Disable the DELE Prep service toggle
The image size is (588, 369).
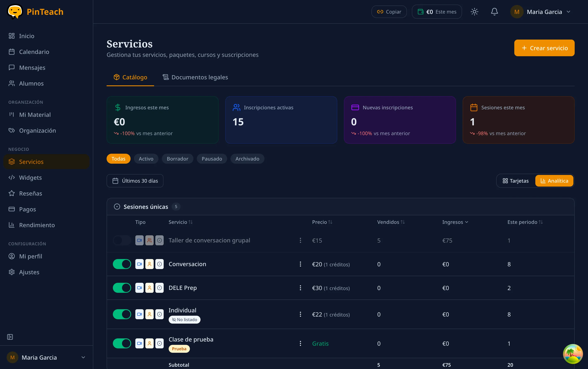(x=122, y=288)
